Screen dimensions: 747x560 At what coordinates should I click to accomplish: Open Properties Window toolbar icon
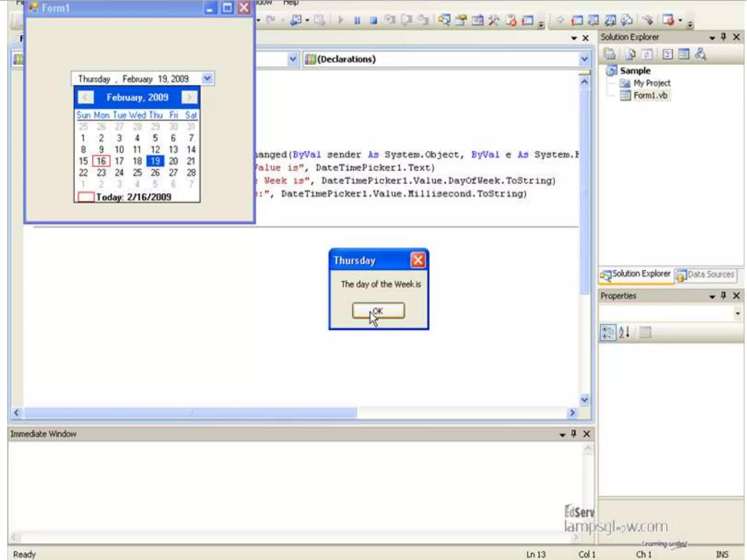(461, 20)
